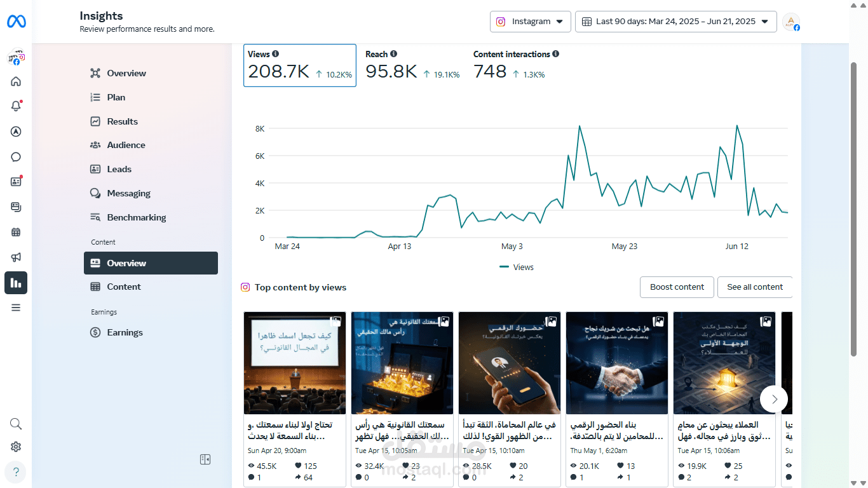The width and height of the screenshot is (868, 488).
Task: Click profile avatar at top right
Action: [x=791, y=22]
